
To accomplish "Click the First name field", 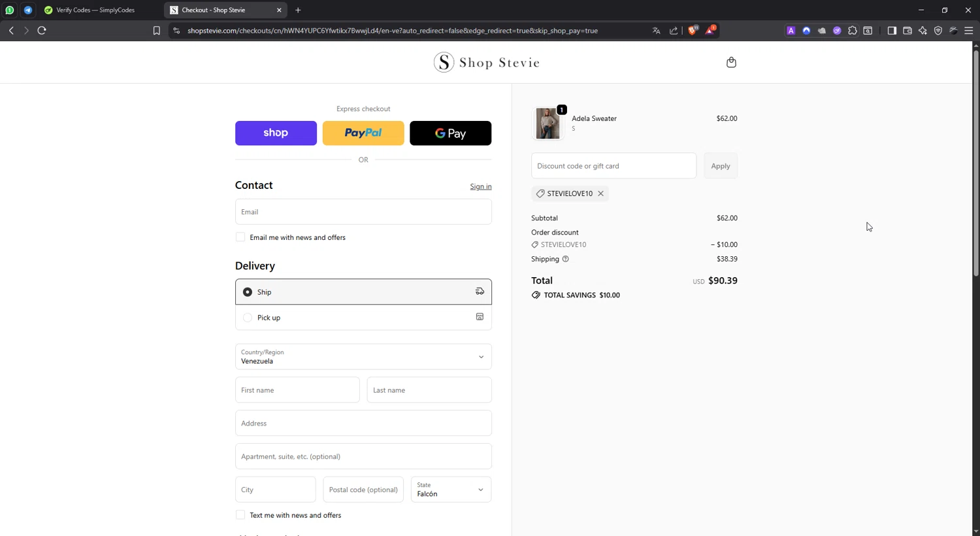I will pos(297,390).
